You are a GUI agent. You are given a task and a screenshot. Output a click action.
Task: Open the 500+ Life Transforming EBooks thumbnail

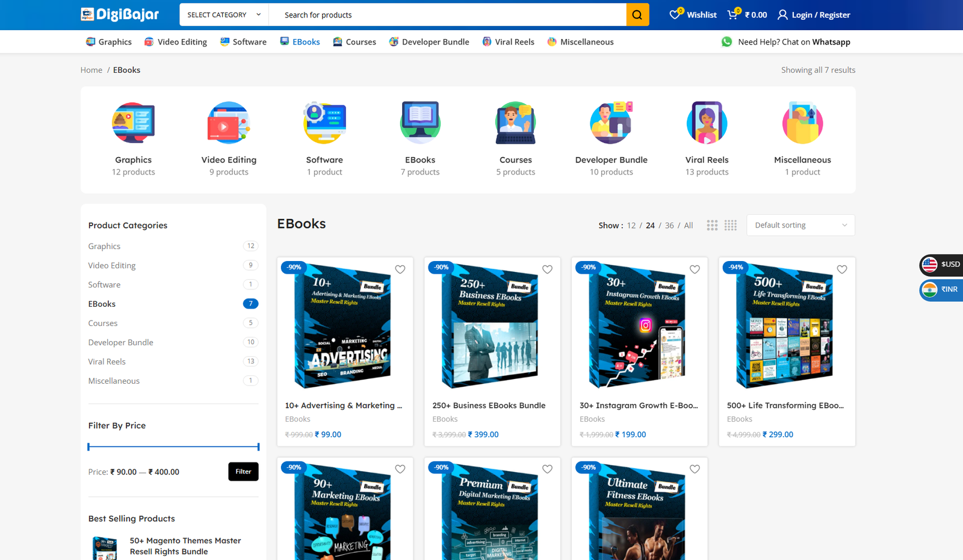pos(787,325)
